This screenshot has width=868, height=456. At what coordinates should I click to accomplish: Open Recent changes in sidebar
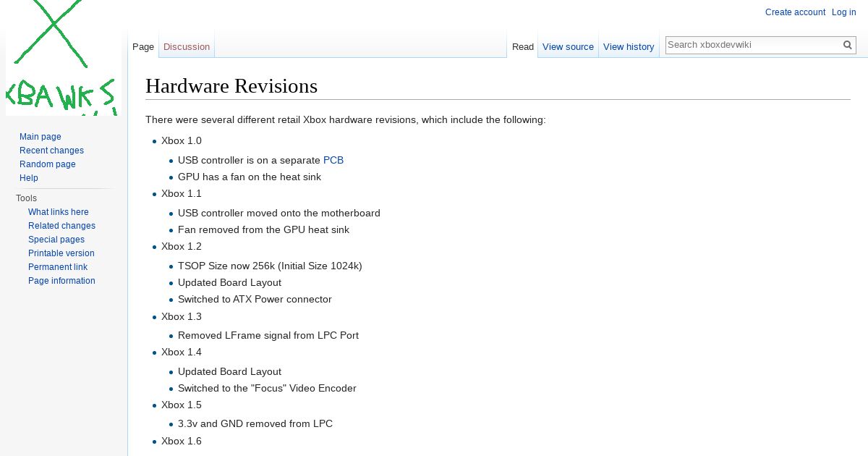51,151
